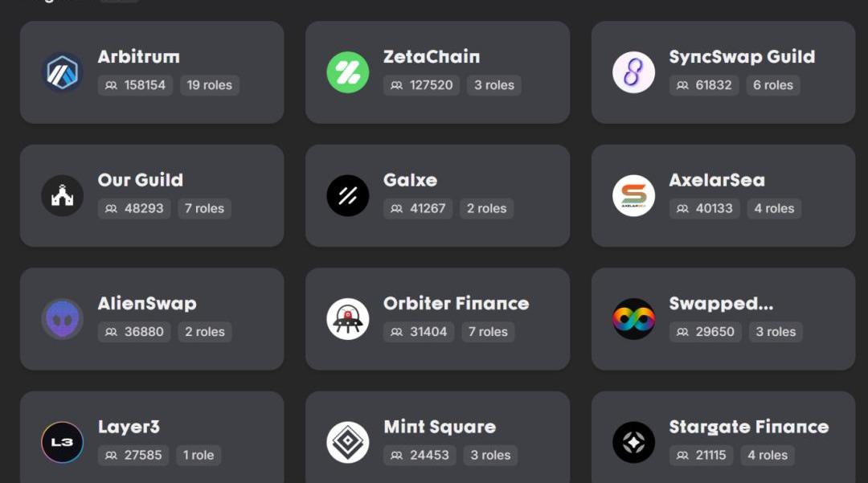
Task: Open the black Galxe logo icon
Action: coord(348,195)
